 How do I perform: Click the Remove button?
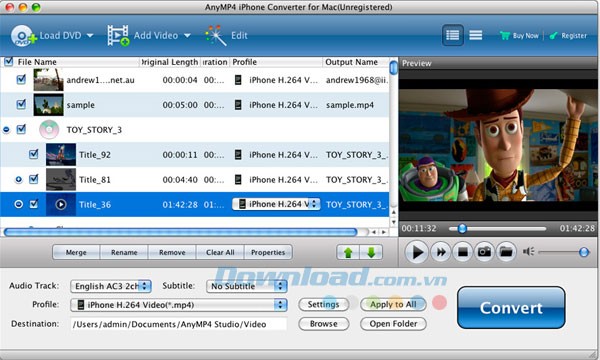tap(172, 252)
